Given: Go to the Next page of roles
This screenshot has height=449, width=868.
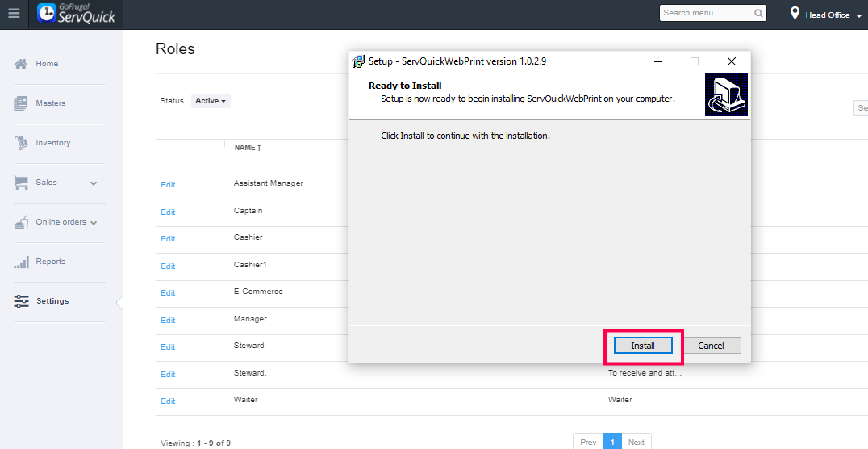Looking at the screenshot, I should coord(636,442).
